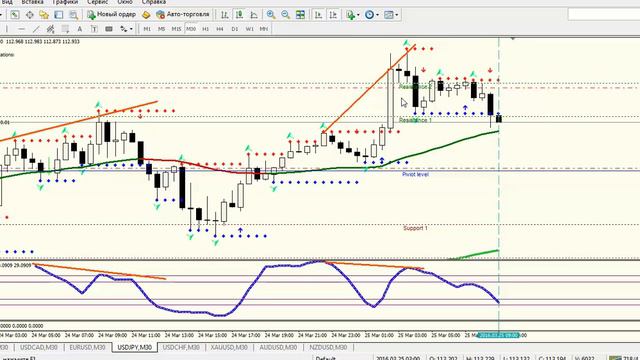Screen dimensions: 640x360
Task: Select the Fibonacci retracement tool
Action: [65, 29]
